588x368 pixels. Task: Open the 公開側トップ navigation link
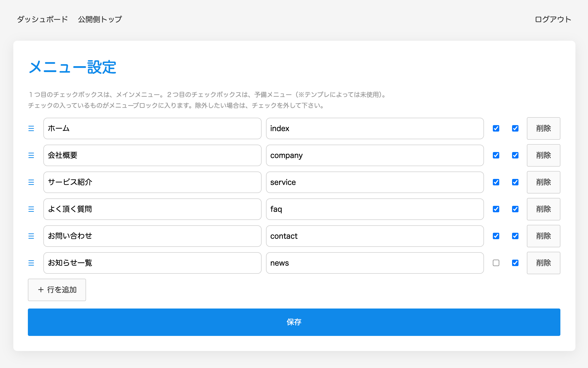coord(100,19)
